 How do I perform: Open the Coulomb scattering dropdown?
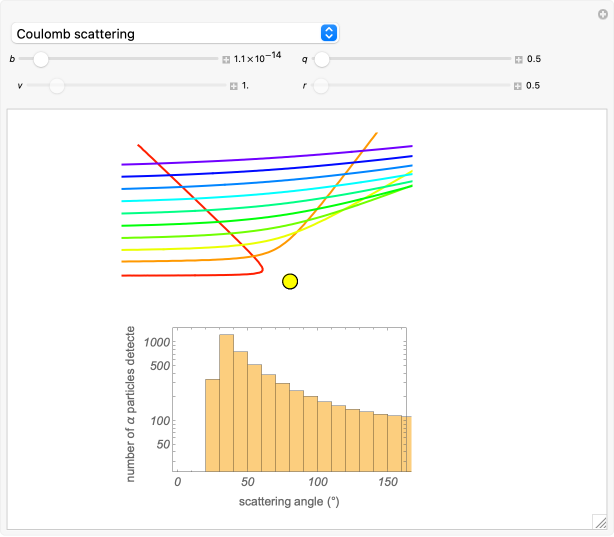pos(174,33)
